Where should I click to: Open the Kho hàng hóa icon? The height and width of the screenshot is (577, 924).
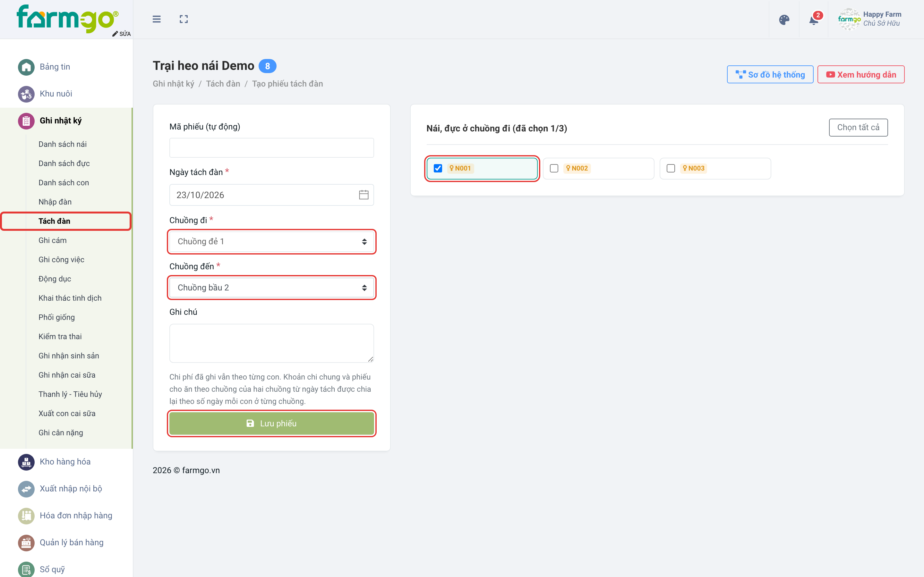[x=26, y=462]
